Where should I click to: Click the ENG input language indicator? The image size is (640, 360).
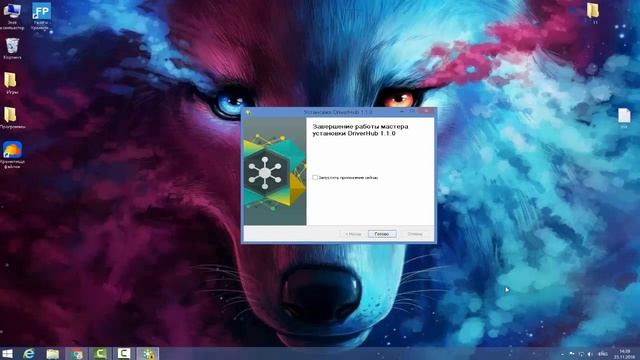(602, 354)
